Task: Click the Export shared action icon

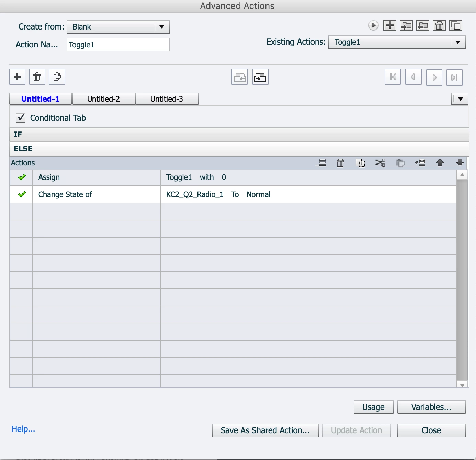Action: tap(423, 25)
